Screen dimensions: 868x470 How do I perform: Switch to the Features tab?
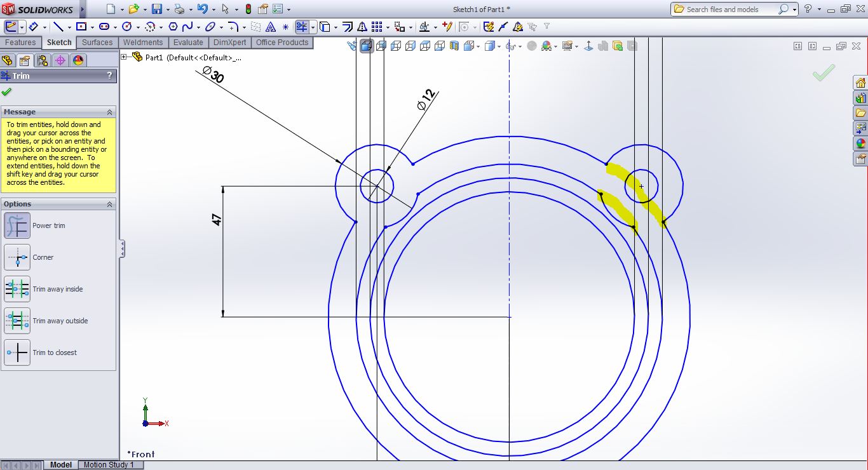pos(20,43)
